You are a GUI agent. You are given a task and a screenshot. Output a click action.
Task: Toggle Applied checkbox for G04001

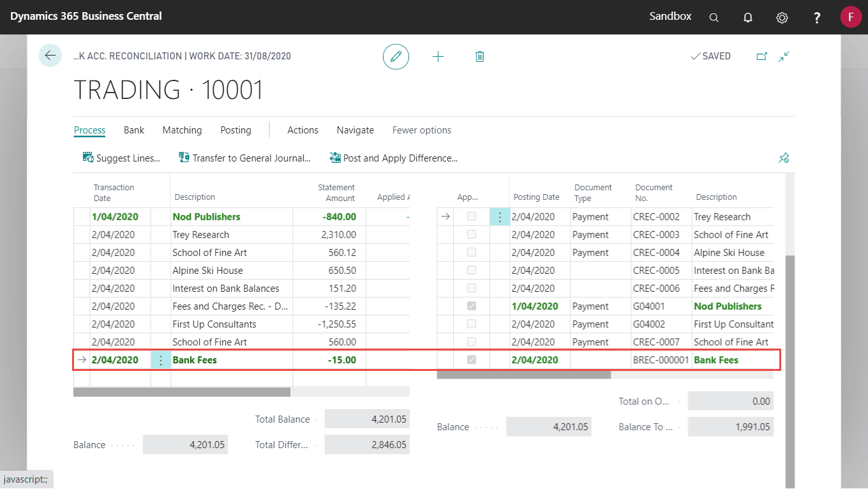472,306
